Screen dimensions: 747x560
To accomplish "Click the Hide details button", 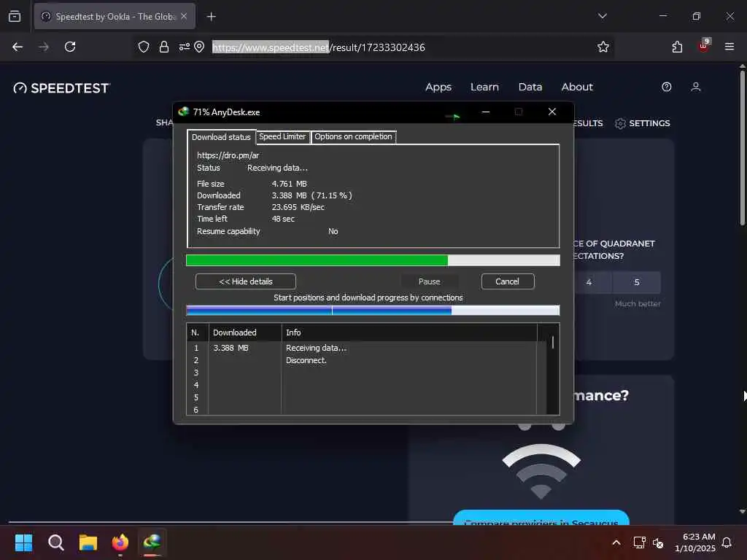I will click(245, 281).
